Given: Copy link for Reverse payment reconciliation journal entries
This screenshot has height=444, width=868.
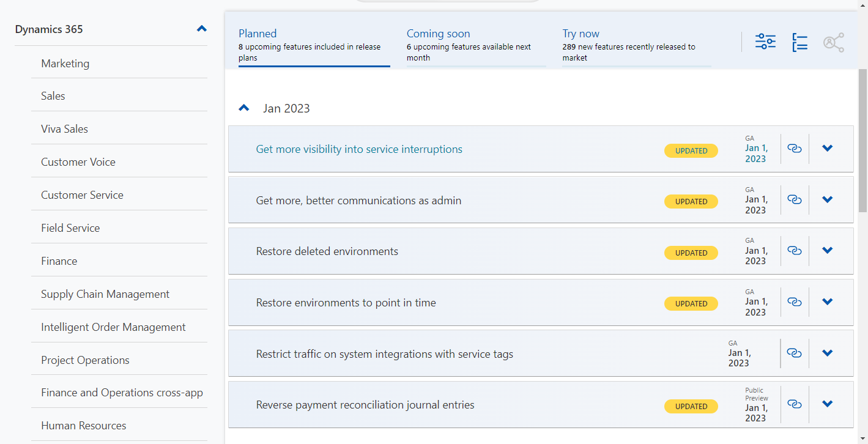Looking at the screenshot, I should 794,404.
